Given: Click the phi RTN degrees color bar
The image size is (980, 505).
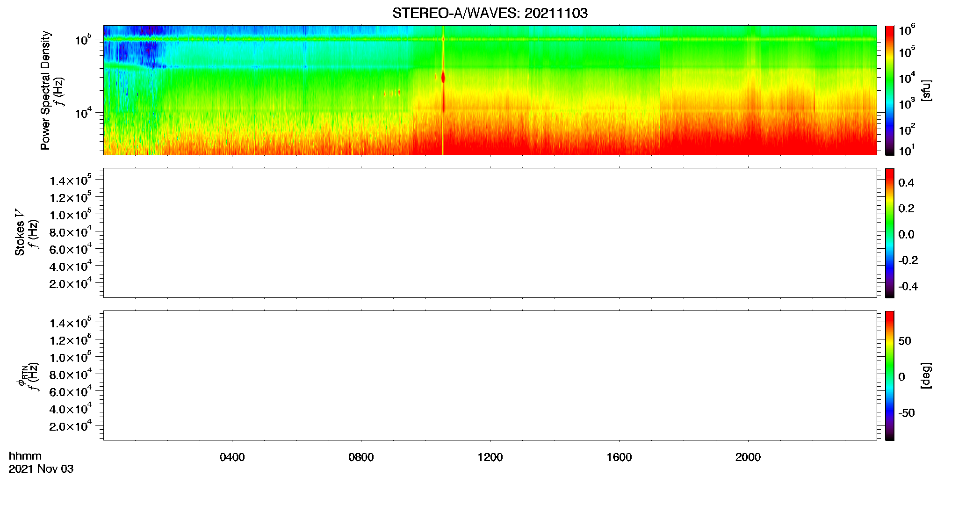Looking at the screenshot, I should pos(890,375).
